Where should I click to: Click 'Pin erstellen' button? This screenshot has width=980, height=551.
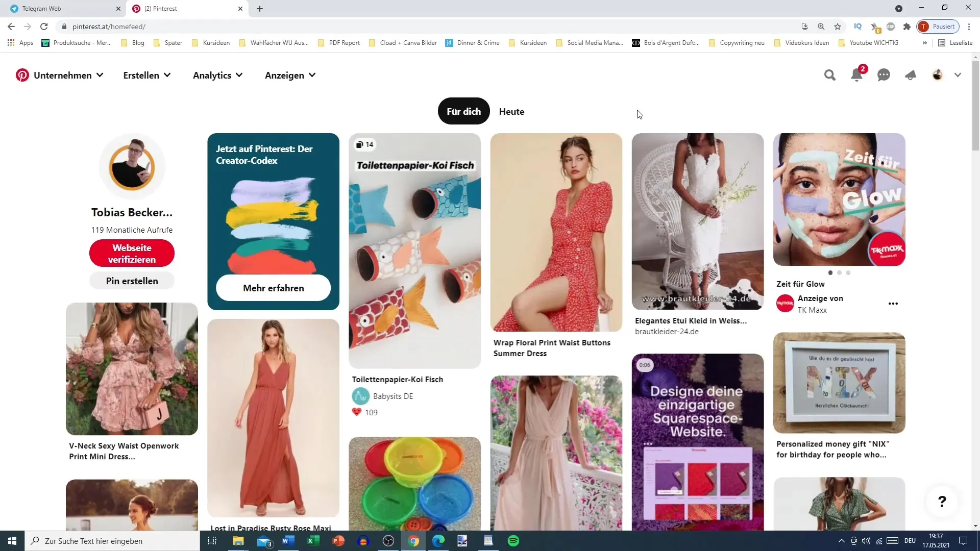[132, 280]
